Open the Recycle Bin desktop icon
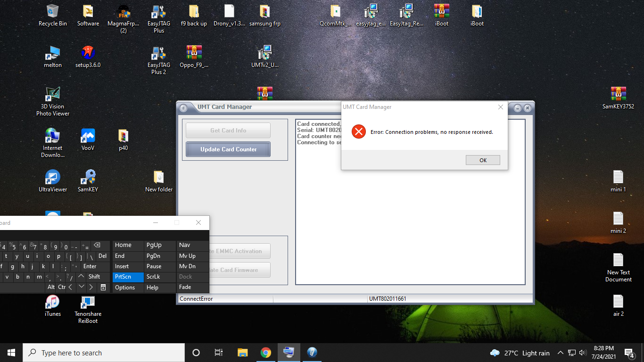Image resolution: width=644 pixels, height=362 pixels. click(53, 16)
